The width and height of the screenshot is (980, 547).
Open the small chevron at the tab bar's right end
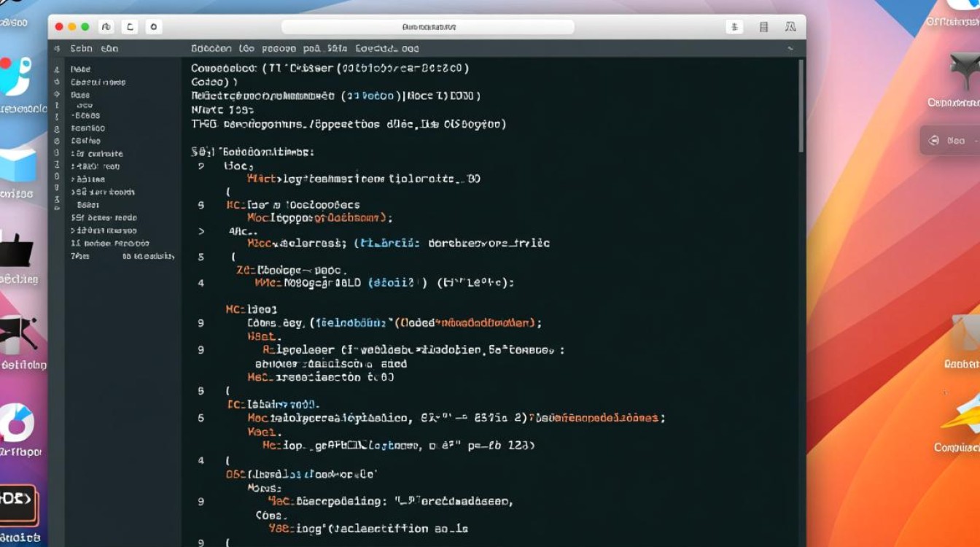coord(790,49)
